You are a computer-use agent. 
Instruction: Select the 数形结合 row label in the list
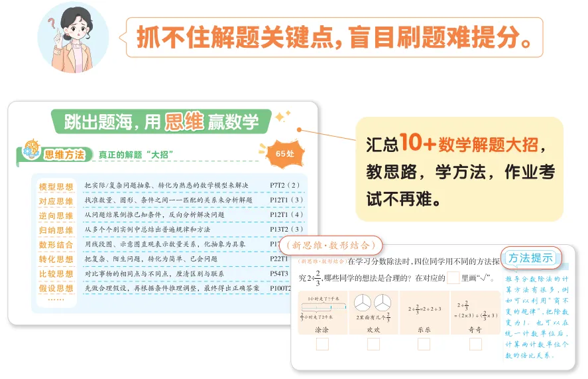pyautogui.click(x=56, y=245)
